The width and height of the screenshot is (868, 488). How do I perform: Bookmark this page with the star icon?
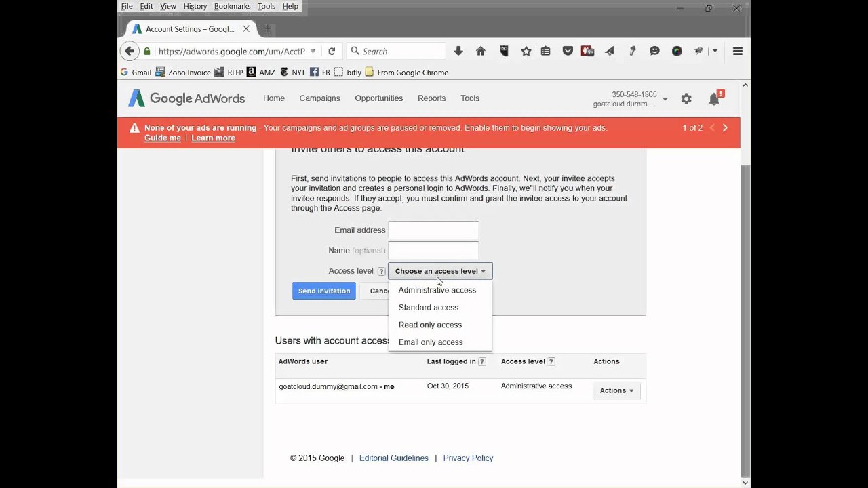526,51
